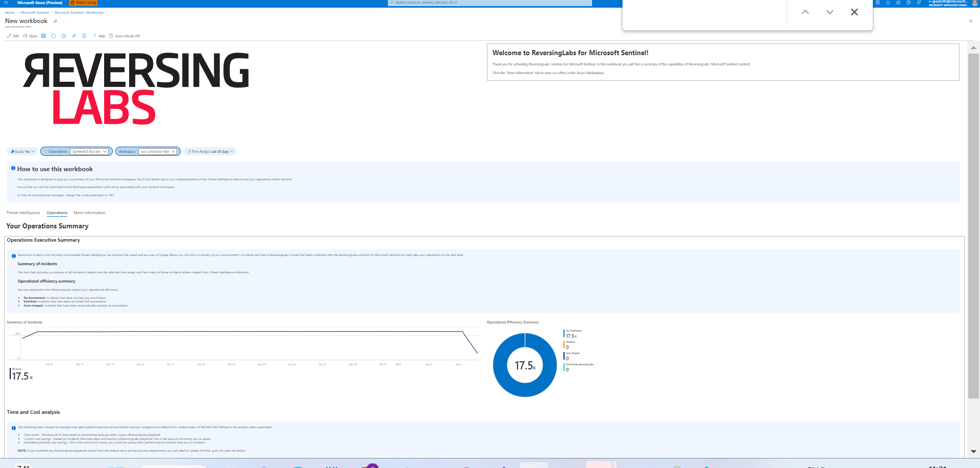The width and height of the screenshot is (980, 468).
Task: Click the 'Operations Executive Summary' heading
Action: pyautogui.click(x=43, y=240)
